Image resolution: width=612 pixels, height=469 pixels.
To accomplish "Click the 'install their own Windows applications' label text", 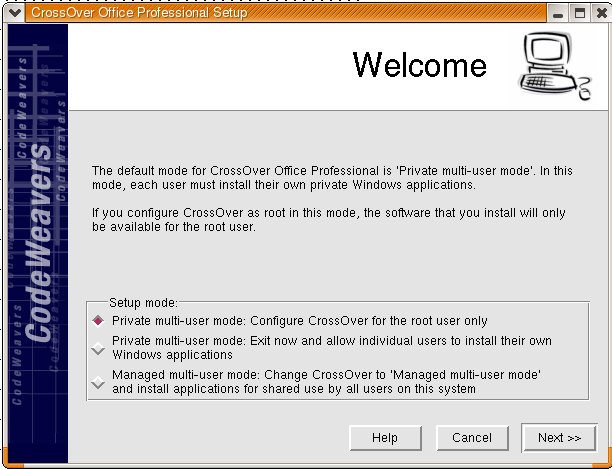I will (x=330, y=348).
